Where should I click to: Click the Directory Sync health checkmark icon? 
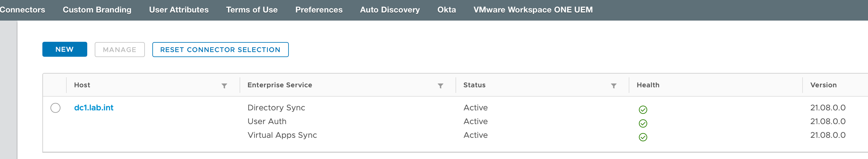click(x=642, y=110)
